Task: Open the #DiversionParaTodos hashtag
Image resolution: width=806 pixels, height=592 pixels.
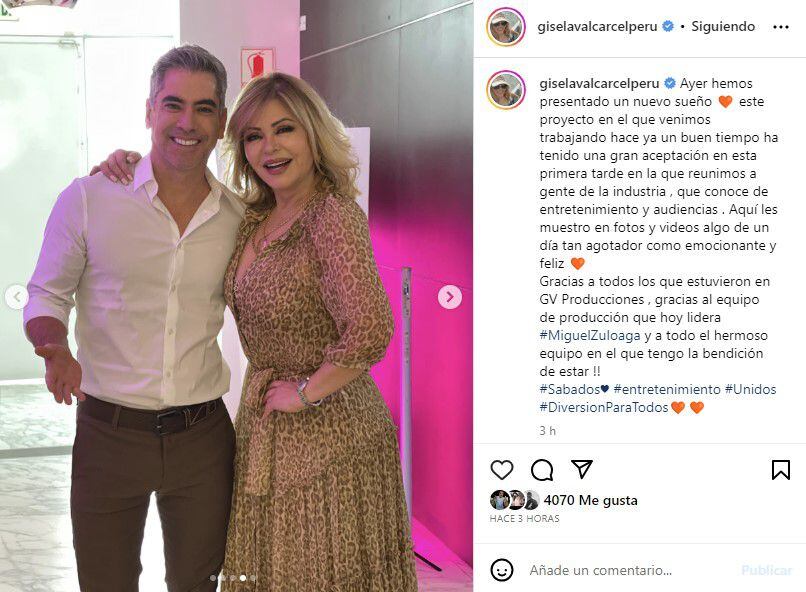Action: point(603,408)
